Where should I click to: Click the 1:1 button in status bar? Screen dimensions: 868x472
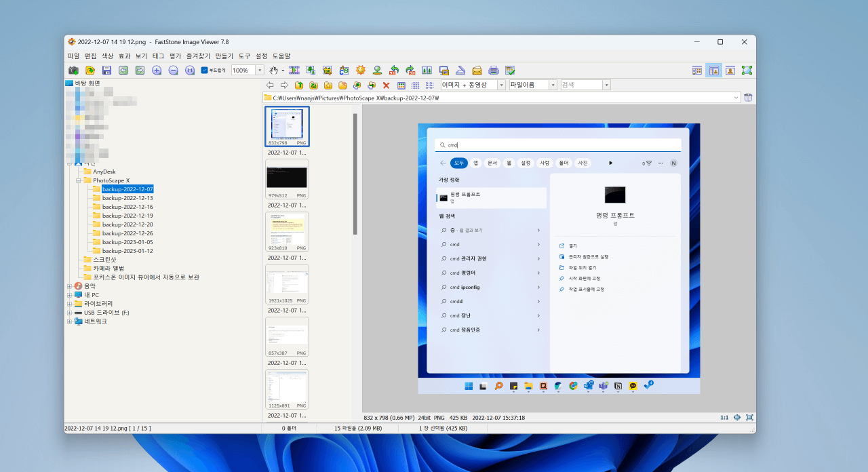[724, 418]
